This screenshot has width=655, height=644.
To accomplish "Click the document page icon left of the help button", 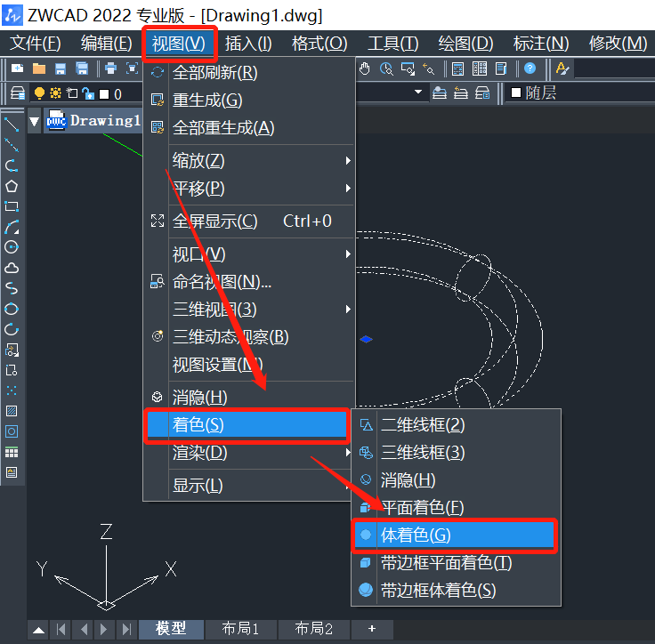I will (501, 68).
